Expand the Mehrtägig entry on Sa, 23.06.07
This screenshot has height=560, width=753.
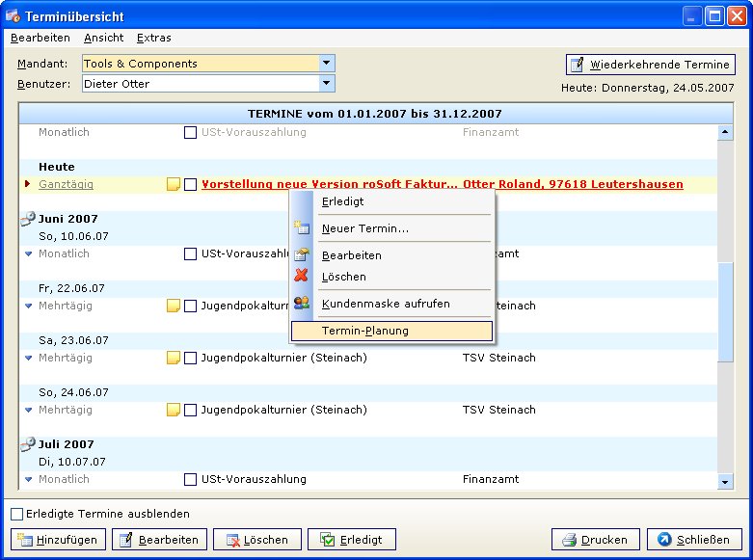coord(29,358)
